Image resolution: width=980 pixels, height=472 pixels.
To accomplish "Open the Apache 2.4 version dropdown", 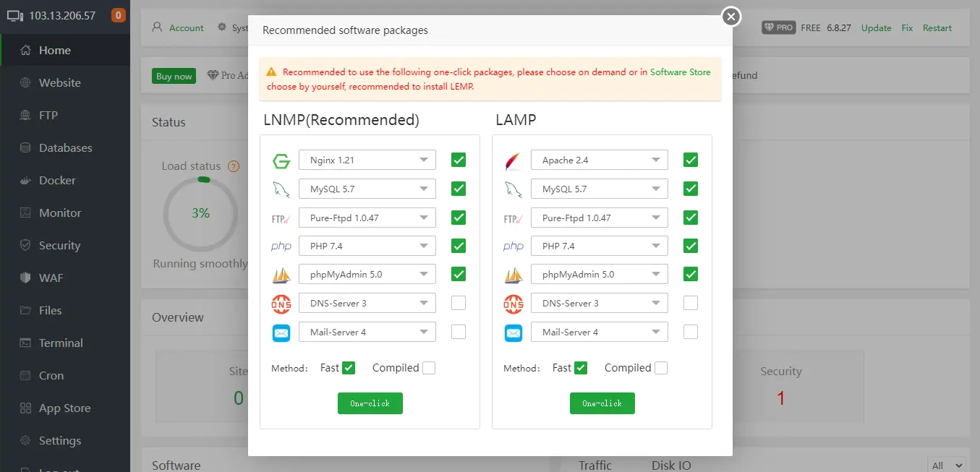I will 600,160.
